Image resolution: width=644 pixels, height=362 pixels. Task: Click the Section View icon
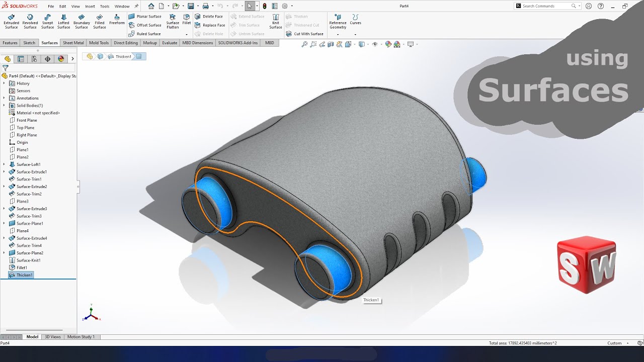coord(331,44)
